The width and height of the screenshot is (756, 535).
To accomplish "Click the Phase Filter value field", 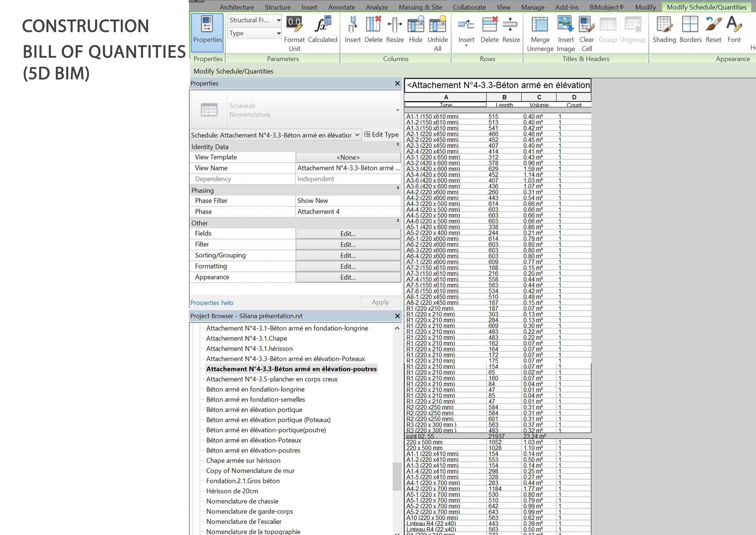I will [x=348, y=201].
